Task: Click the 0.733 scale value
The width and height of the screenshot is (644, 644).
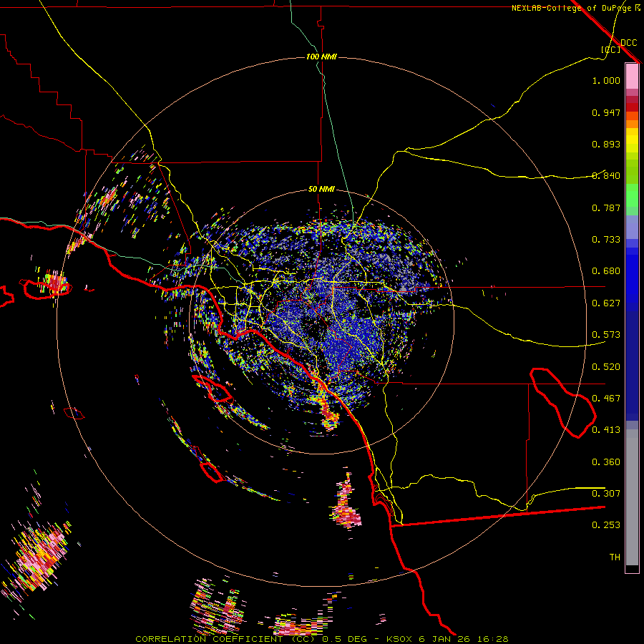Action: pyautogui.click(x=606, y=240)
